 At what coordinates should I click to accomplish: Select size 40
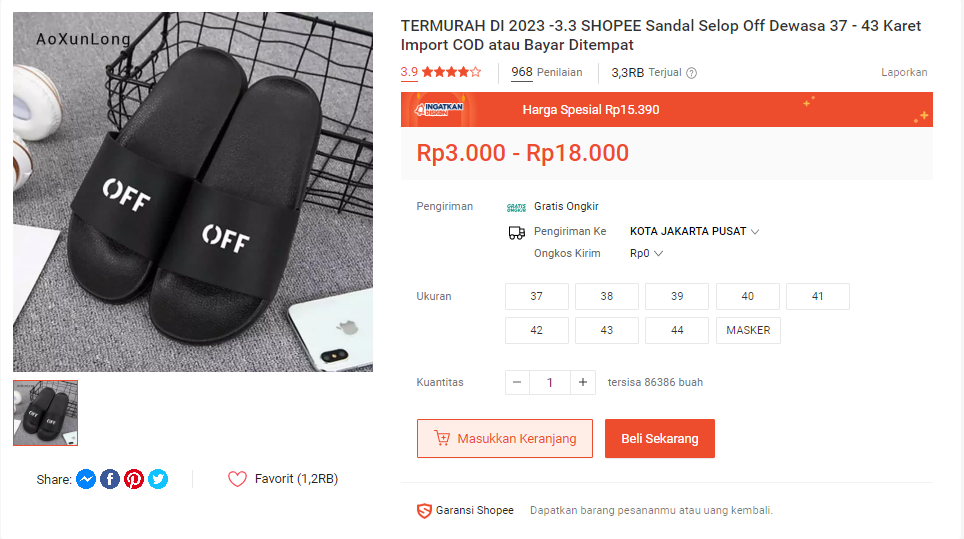click(748, 296)
